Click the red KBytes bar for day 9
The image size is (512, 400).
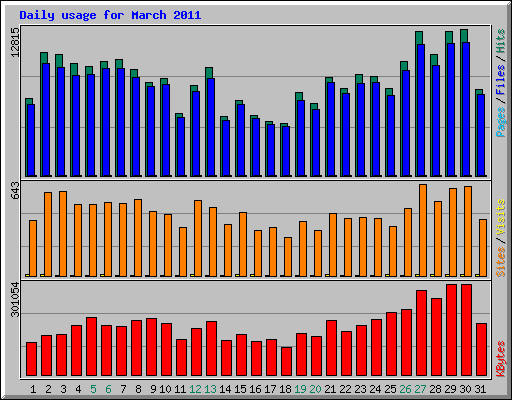click(x=151, y=347)
